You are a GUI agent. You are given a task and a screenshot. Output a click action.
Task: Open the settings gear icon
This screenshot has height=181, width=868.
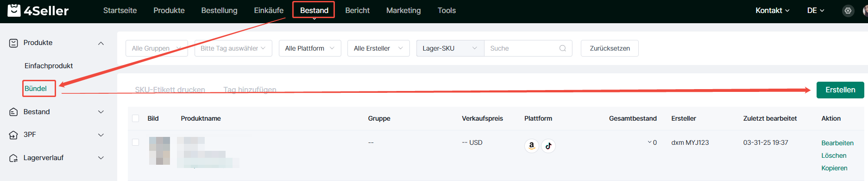pos(848,11)
